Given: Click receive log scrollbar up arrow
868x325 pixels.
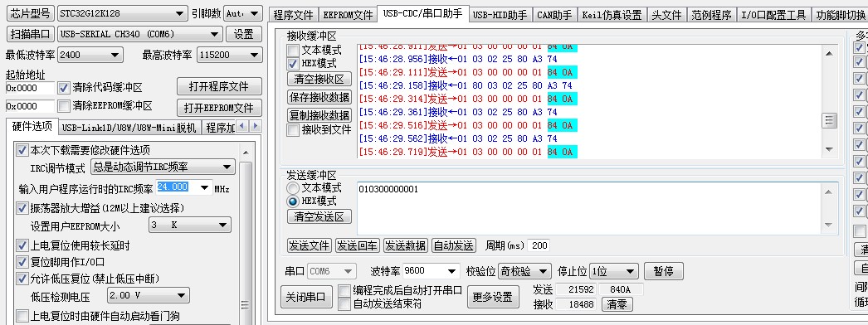Looking at the screenshot, I should (829, 54).
